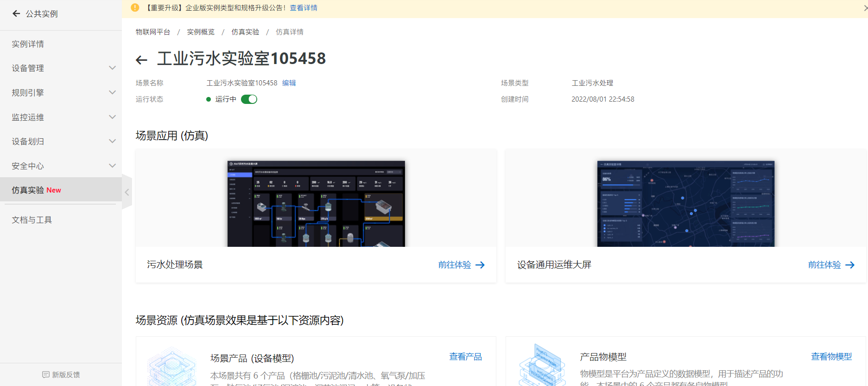Click the 产品物模型 illustration icon
Viewport: 868px width, 386px height.
coord(542,365)
